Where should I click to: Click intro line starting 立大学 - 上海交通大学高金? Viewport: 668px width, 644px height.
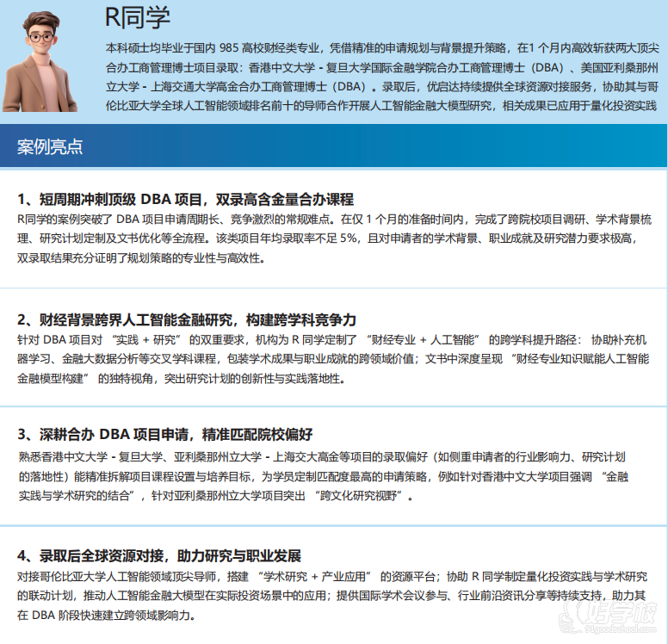[x=382, y=86]
